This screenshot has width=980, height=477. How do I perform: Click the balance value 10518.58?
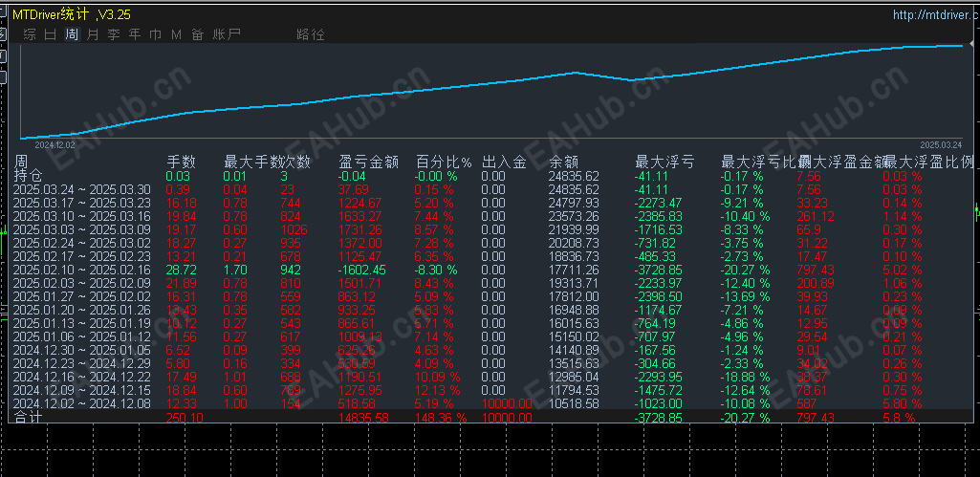point(574,403)
